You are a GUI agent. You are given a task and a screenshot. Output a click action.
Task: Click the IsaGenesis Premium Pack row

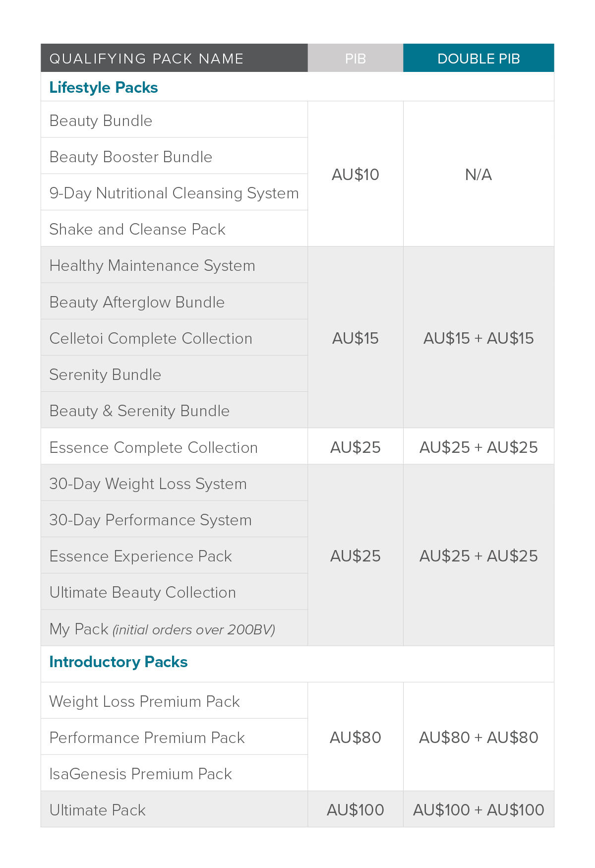tap(174, 773)
